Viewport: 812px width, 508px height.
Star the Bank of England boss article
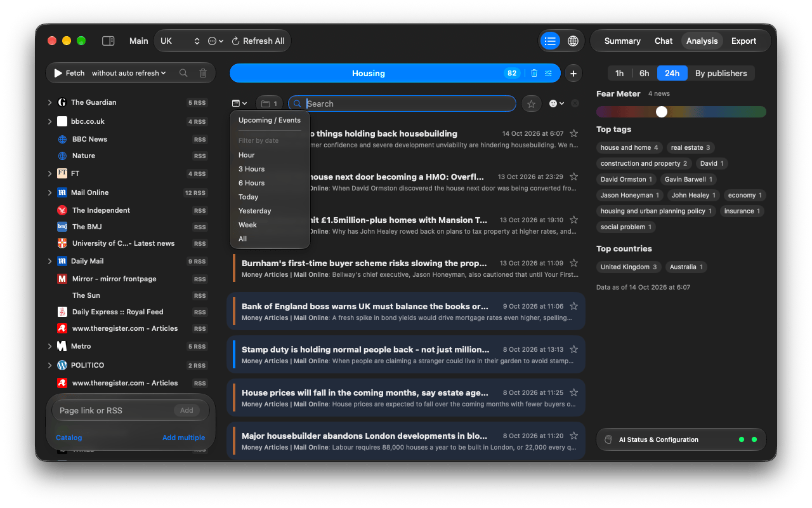click(573, 306)
